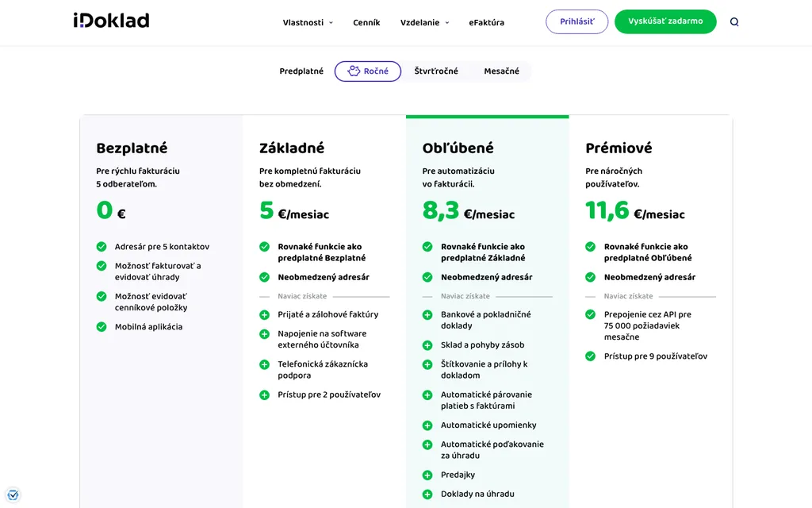Click plus icon beside Predajky
812x508 pixels.
click(x=427, y=475)
